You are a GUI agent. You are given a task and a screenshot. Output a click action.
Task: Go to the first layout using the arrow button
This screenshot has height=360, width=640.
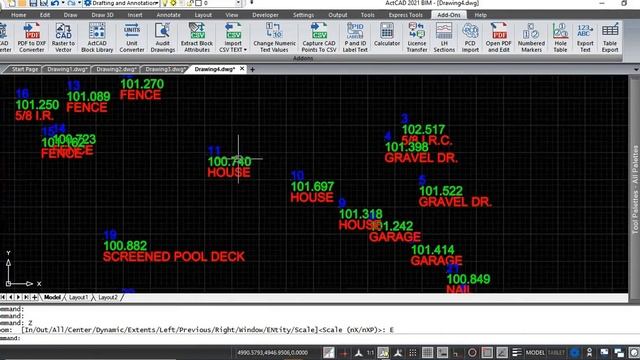[3, 298]
